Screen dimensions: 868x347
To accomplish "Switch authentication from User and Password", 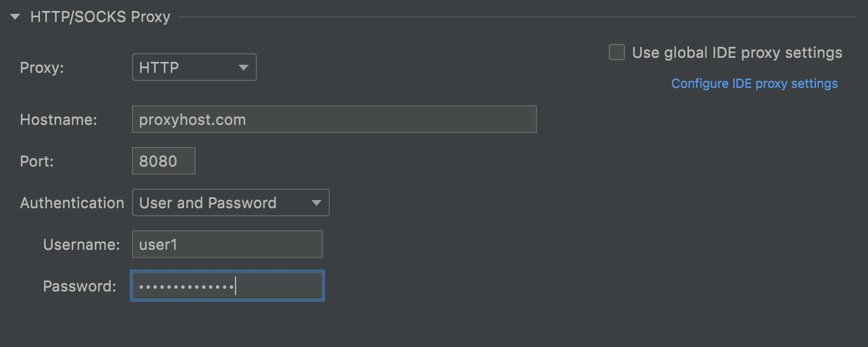I will (230, 202).
